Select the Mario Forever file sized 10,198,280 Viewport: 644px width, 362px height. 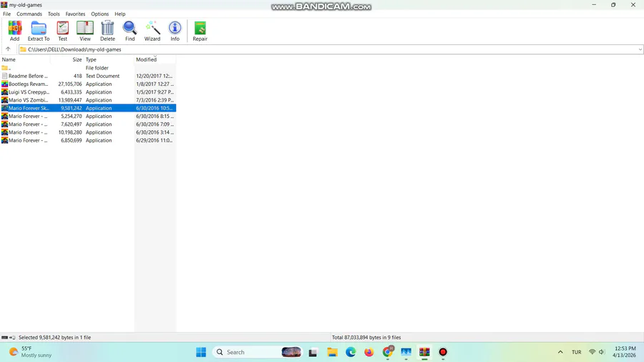(x=88, y=132)
